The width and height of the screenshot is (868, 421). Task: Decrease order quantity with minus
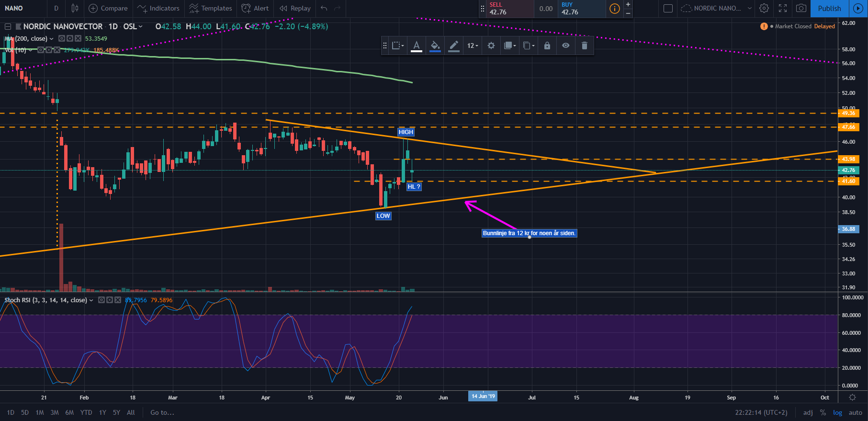[x=628, y=13]
